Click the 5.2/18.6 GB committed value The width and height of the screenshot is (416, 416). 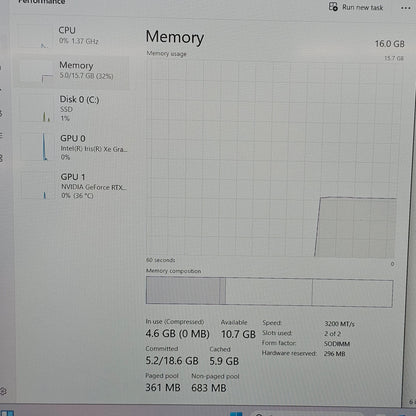pyautogui.click(x=172, y=361)
